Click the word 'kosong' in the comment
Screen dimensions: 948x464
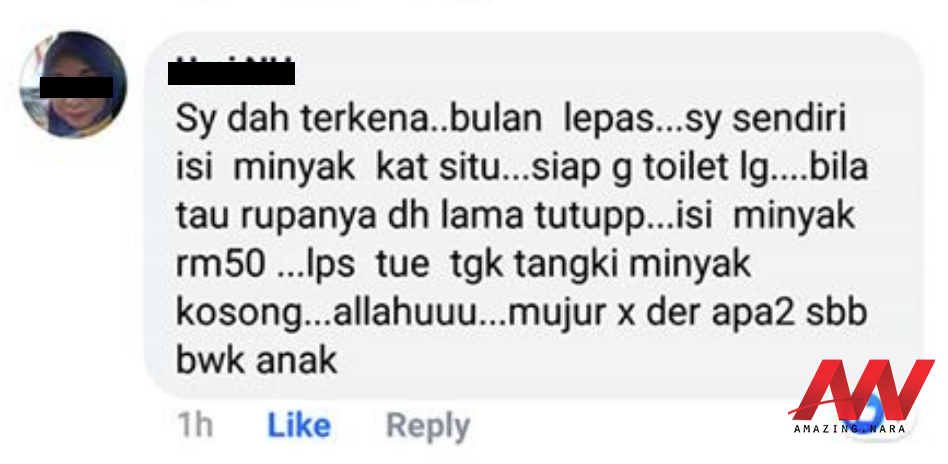click(246, 315)
